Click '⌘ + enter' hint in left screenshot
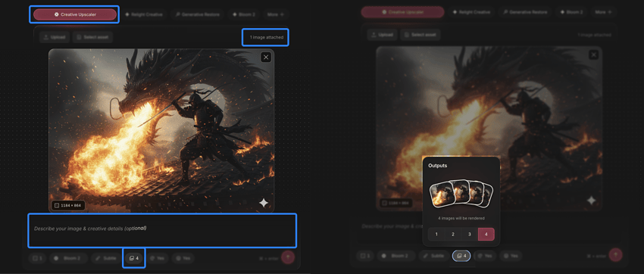Viewport: 644px width, 274px height. pos(269,258)
